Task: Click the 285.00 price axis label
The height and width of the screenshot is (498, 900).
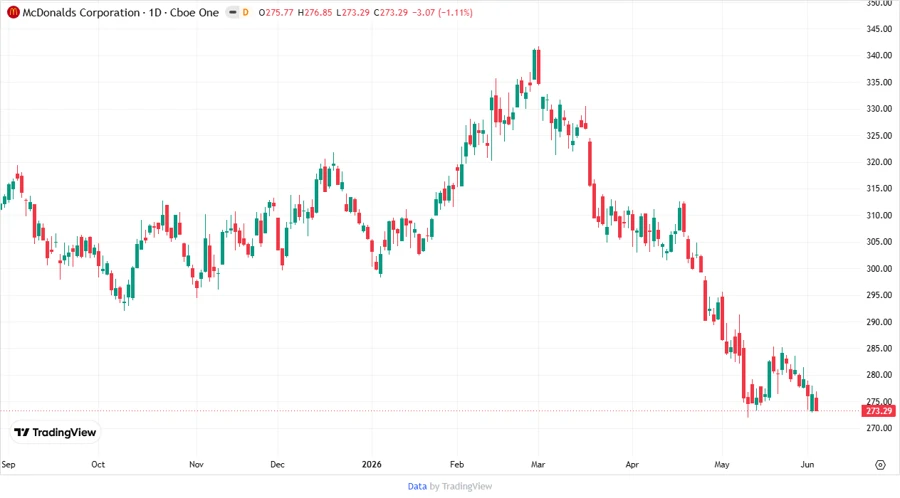Action: coord(879,348)
